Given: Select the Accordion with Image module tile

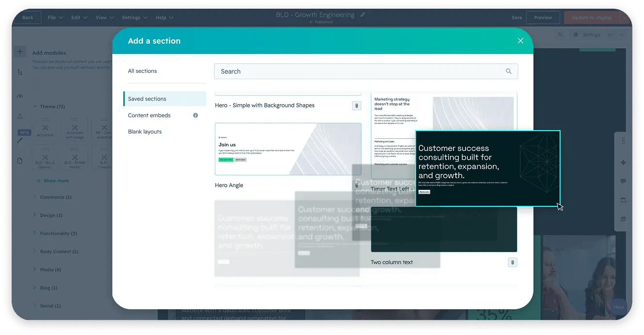Looking at the screenshot, I should [x=75, y=129].
